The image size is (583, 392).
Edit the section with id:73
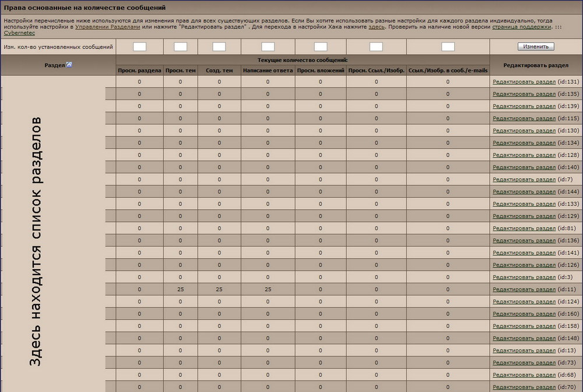pyautogui.click(x=524, y=363)
